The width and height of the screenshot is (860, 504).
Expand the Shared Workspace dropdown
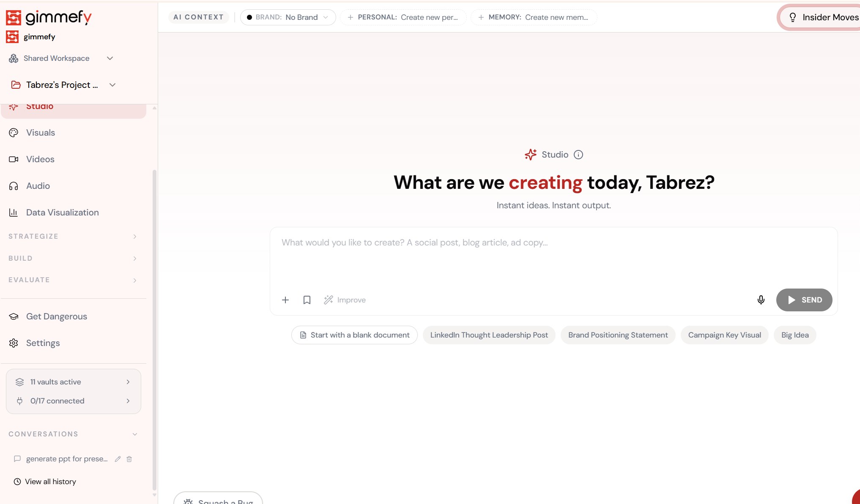pyautogui.click(x=110, y=58)
